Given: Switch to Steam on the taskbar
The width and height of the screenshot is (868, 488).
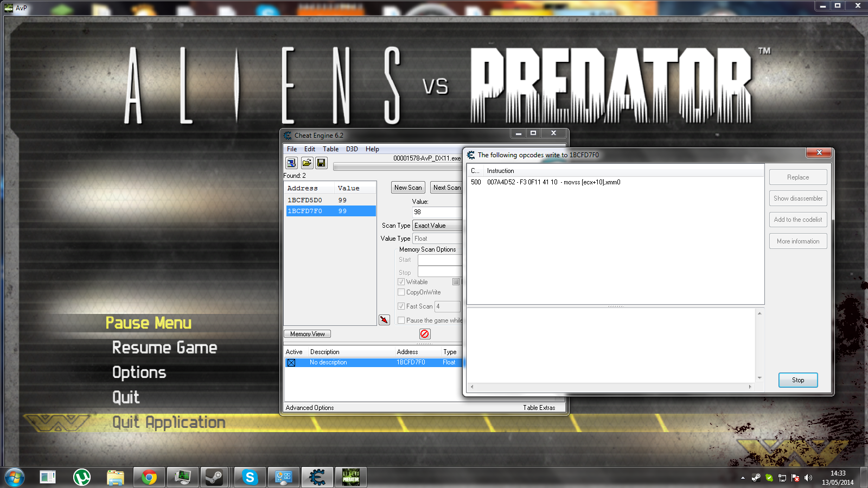Looking at the screenshot, I should (x=214, y=477).
